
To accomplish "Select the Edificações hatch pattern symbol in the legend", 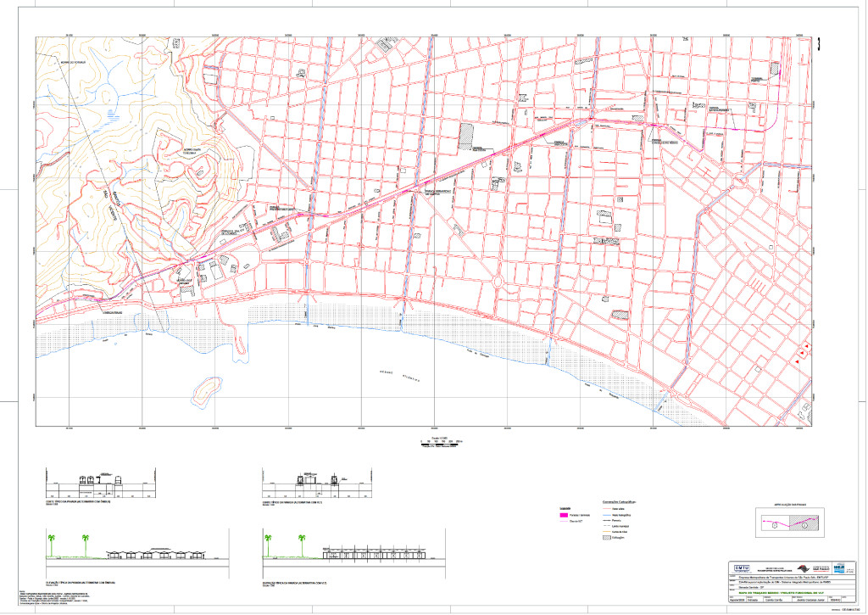I will [606, 538].
